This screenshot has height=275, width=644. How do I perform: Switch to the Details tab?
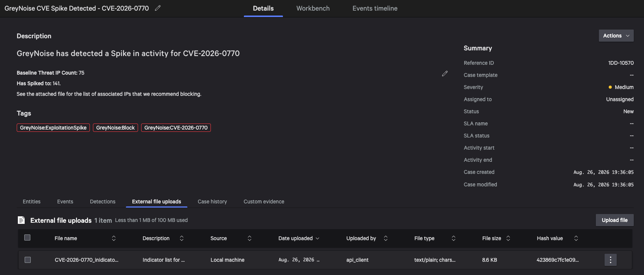click(263, 8)
